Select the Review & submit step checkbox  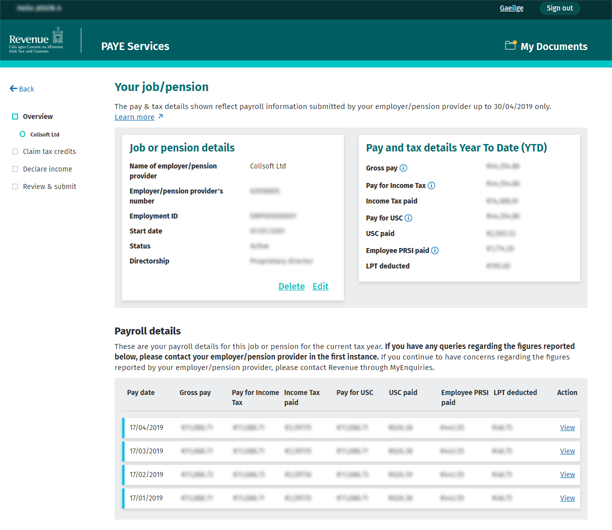point(15,187)
